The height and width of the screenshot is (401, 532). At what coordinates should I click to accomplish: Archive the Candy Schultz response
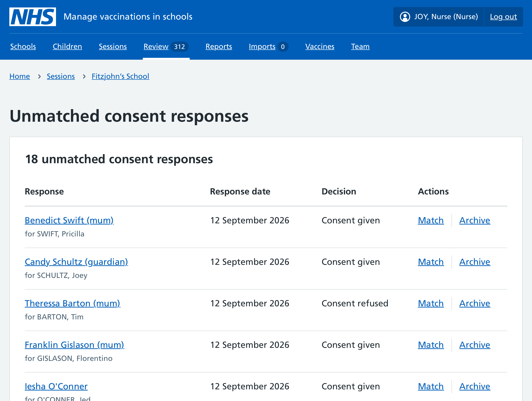click(475, 262)
